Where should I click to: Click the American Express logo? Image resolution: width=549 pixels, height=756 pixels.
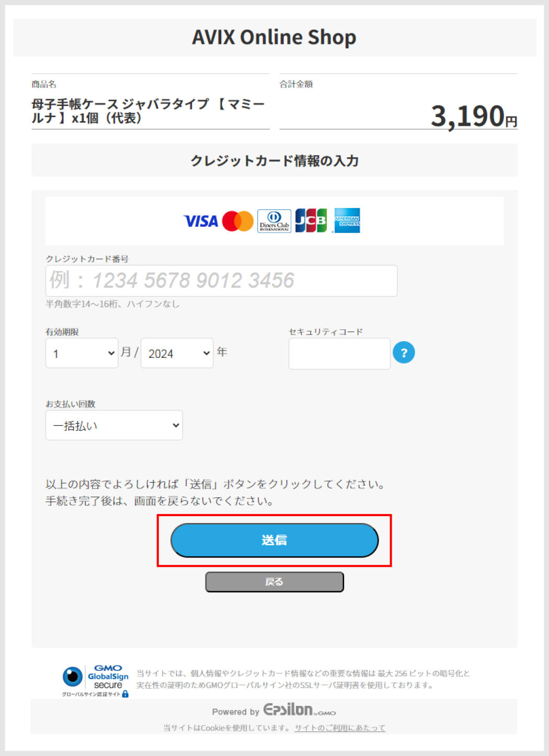point(347,220)
